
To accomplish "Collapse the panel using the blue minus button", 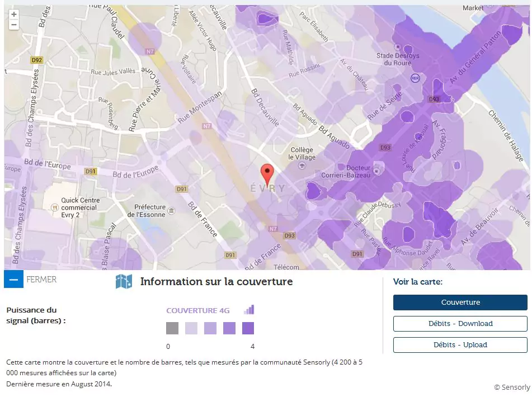I will click(x=13, y=279).
